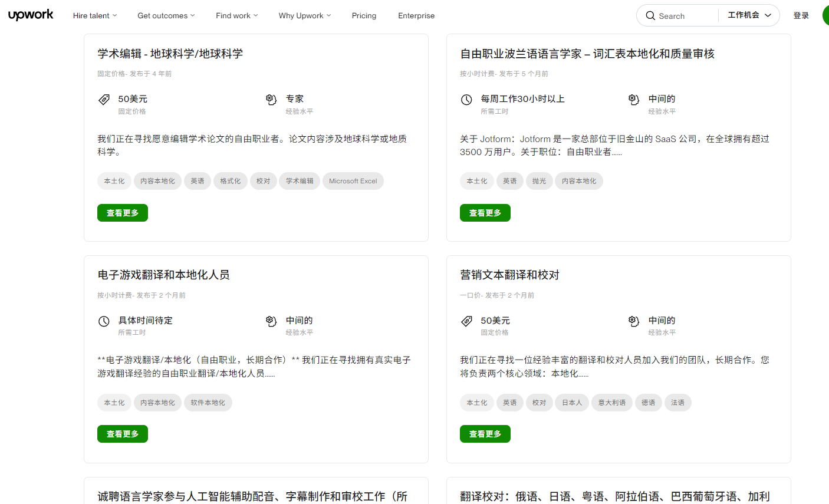The height and width of the screenshot is (504, 829).
Task: Select the 意大利语 skill tag
Action: [612, 403]
